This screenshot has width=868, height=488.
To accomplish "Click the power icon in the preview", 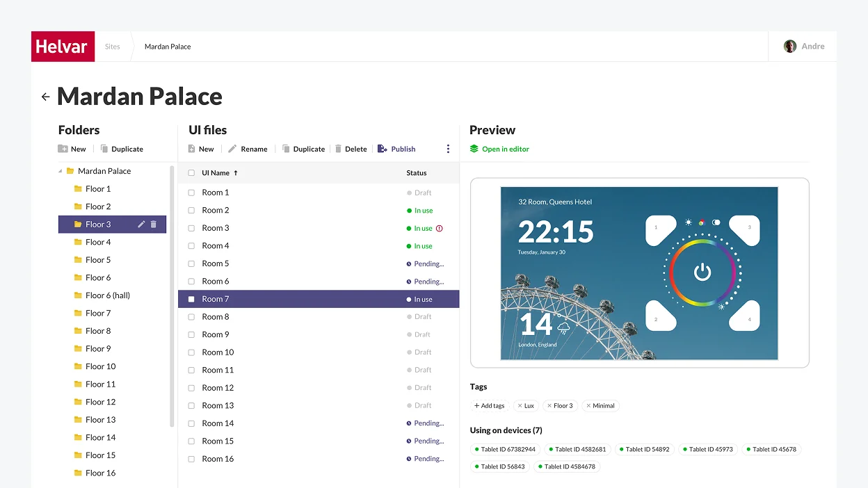I will tap(702, 273).
